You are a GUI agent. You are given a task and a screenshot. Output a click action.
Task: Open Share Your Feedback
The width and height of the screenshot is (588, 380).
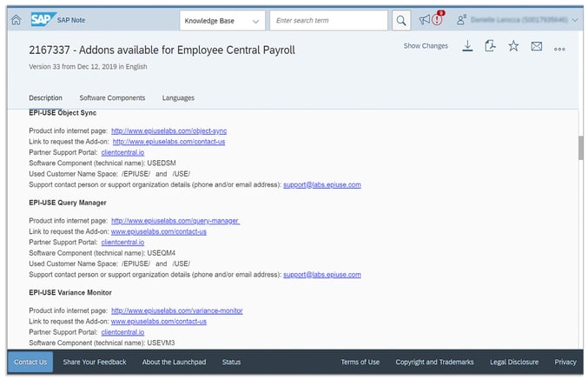[x=95, y=362]
